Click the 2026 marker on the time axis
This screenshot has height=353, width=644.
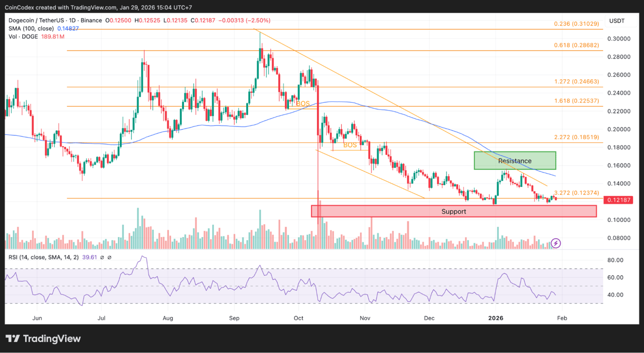tap(495, 318)
